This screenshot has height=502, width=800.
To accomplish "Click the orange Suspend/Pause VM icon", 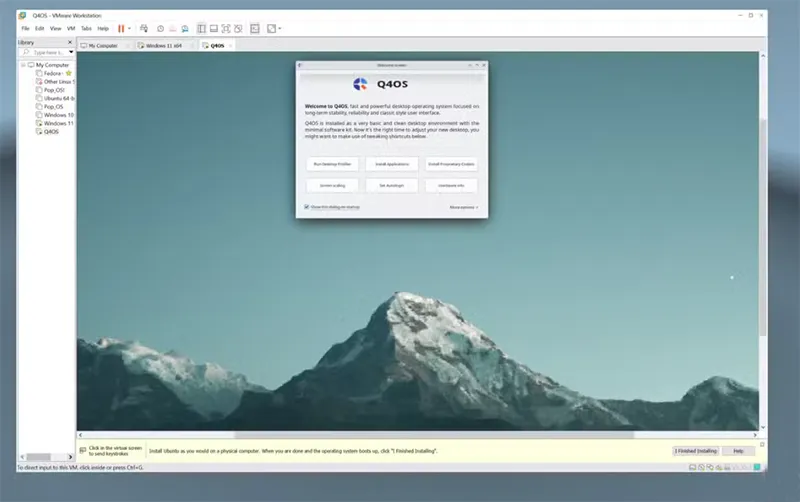I will pos(121,29).
